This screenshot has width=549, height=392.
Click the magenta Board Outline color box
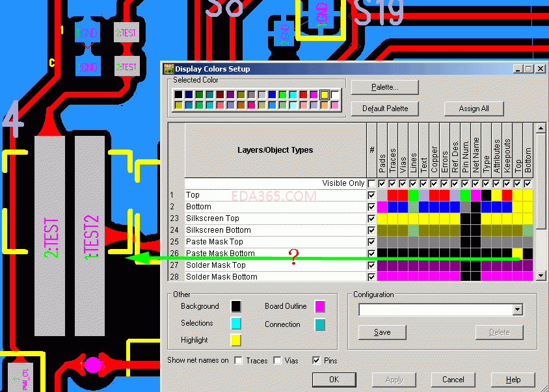(319, 306)
